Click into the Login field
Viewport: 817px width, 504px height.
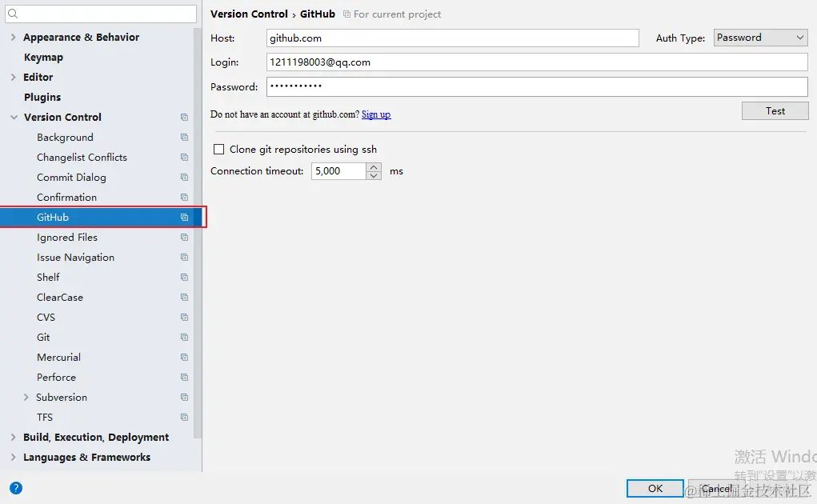tap(537, 62)
